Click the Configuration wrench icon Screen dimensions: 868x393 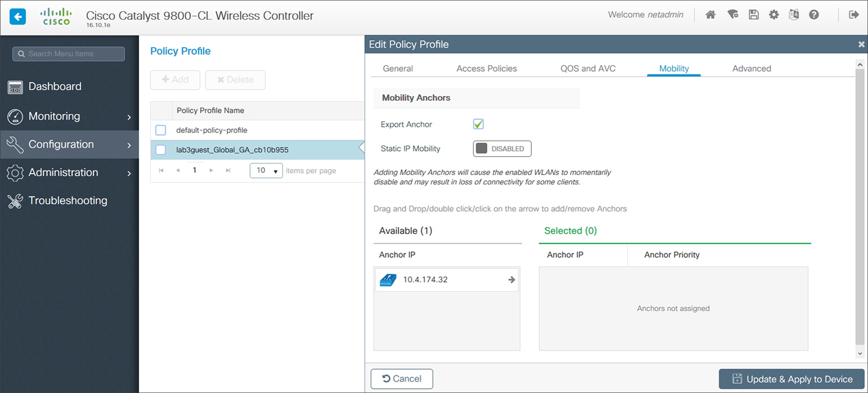tap(15, 144)
